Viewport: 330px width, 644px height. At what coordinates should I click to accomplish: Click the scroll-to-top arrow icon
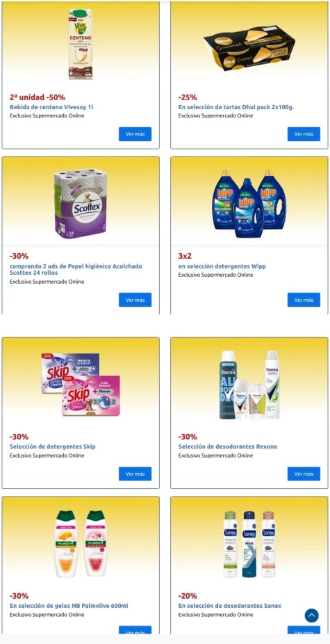point(311,615)
